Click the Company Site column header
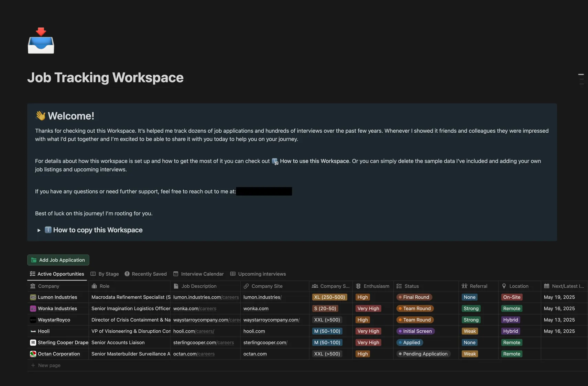Viewport: 588px width, 386px height. point(275,286)
